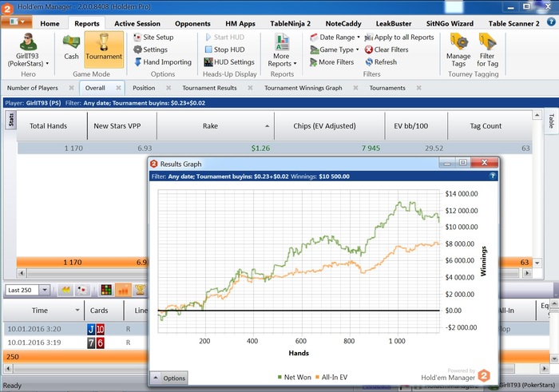This screenshot has width=559, height=392.
Task: Open Filter for Tag
Action: [x=487, y=50]
